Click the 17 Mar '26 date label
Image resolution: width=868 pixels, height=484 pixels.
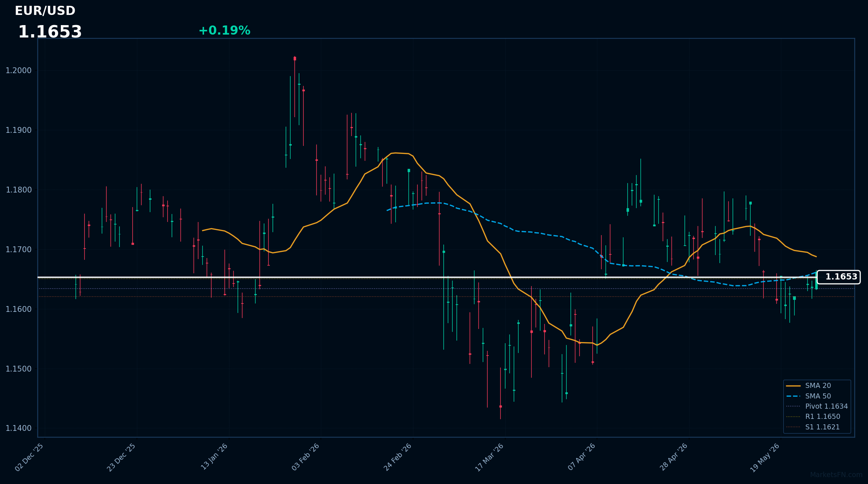click(490, 458)
